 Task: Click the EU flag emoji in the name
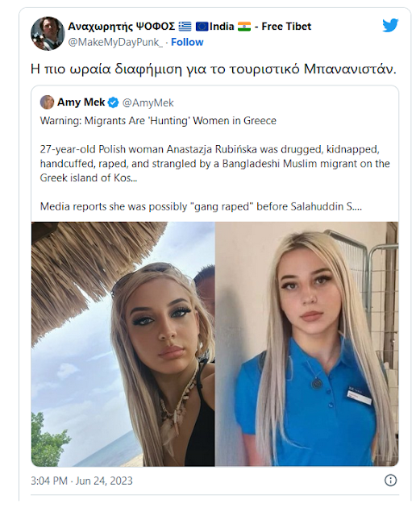202,27
